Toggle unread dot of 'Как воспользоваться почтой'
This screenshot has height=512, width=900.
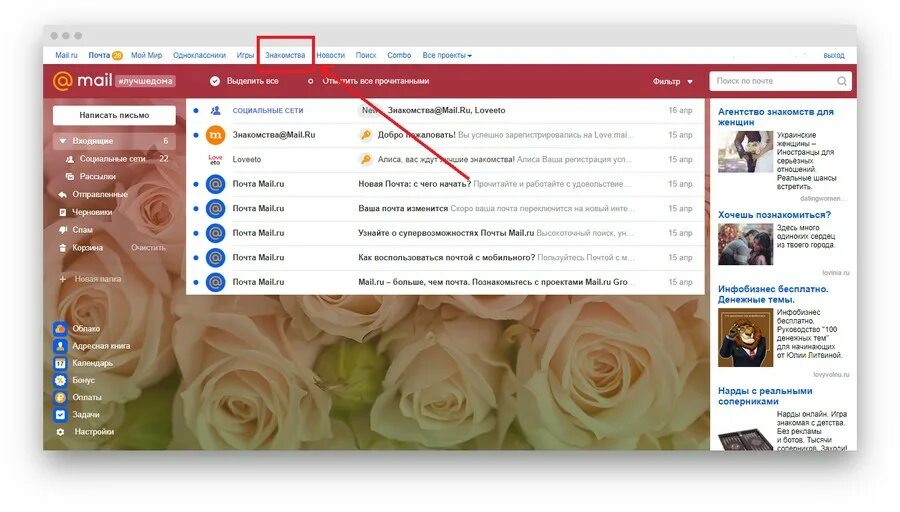(196, 258)
